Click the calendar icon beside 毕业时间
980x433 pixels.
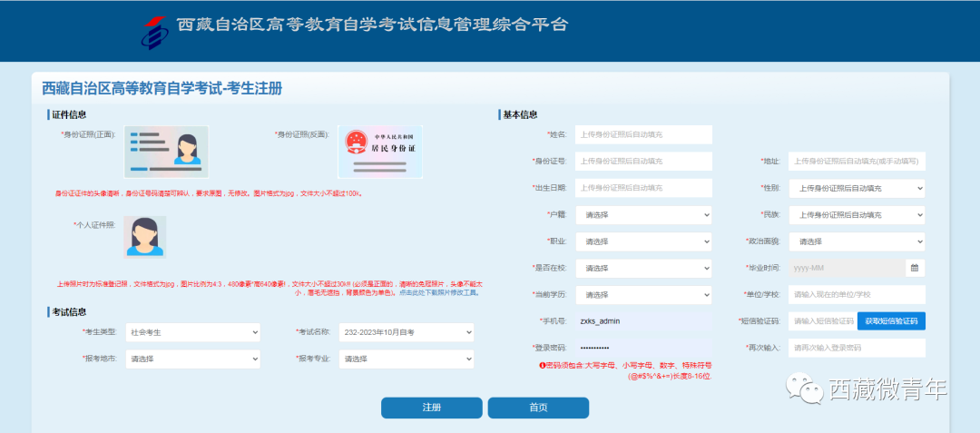(915, 268)
